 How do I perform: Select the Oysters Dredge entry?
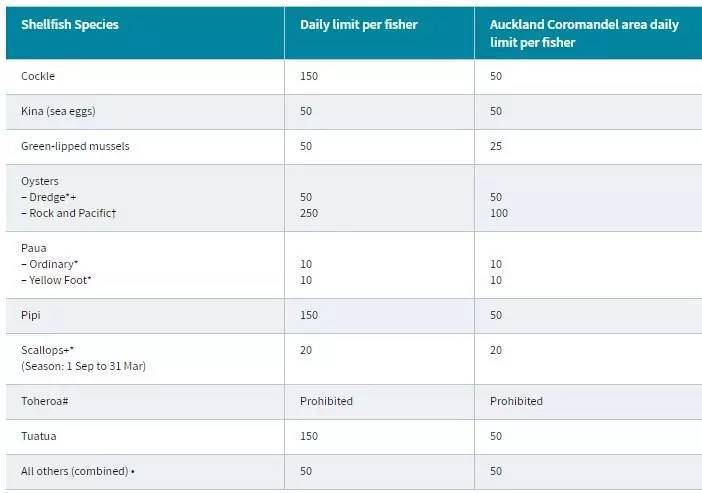(53, 198)
